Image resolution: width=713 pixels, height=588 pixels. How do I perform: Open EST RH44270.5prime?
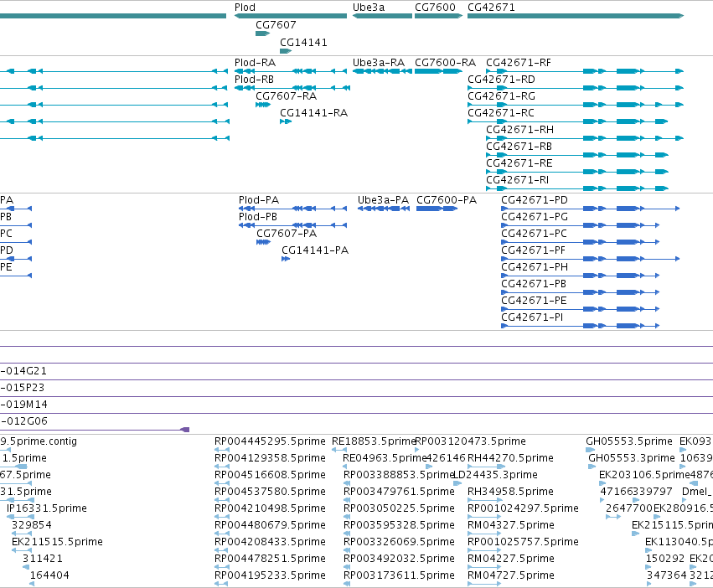pos(486,467)
